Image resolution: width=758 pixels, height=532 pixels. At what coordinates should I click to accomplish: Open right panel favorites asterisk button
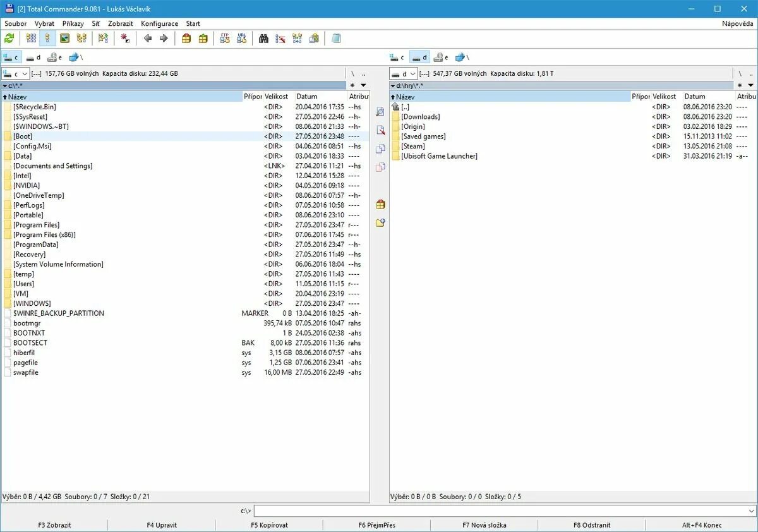740,85
